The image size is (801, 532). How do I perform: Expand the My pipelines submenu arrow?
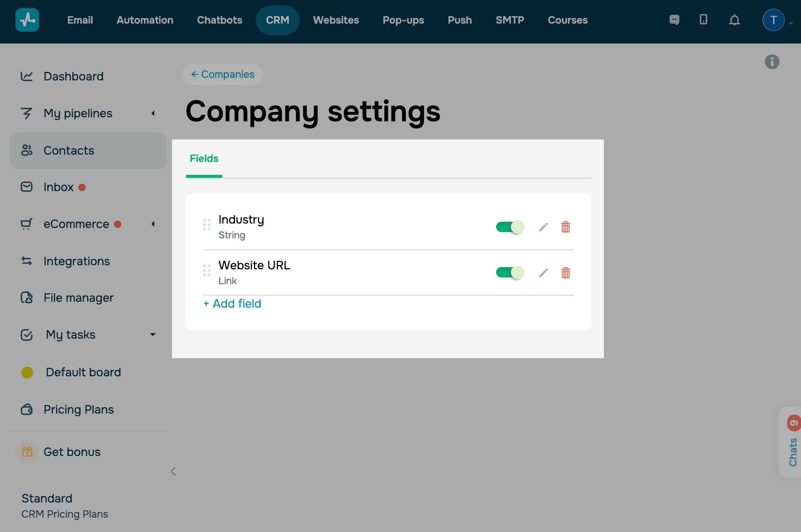click(153, 113)
